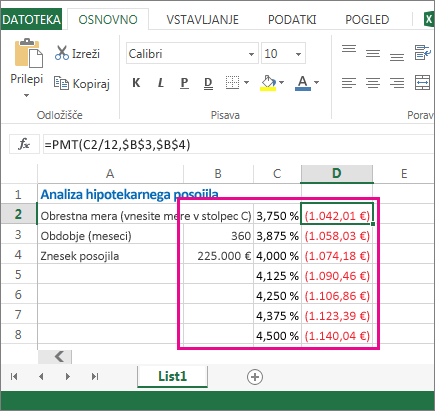Go to next sheet arrow
This screenshot has height=411, width=435.
68,376
